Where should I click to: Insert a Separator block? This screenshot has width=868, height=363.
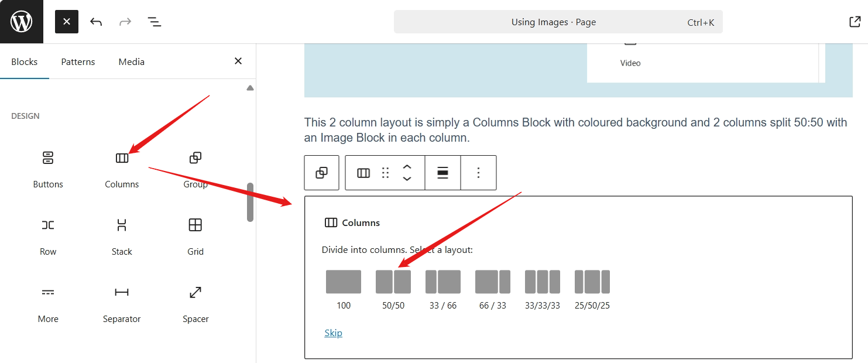tap(122, 304)
